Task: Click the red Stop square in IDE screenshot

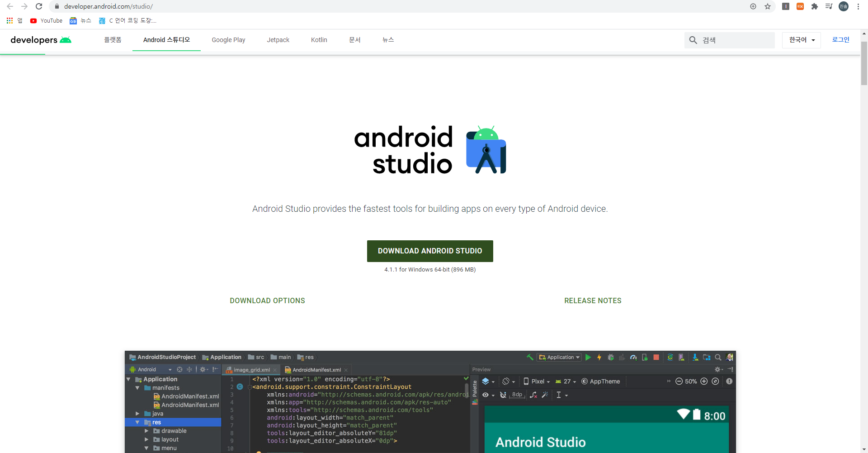Action: coord(656,358)
